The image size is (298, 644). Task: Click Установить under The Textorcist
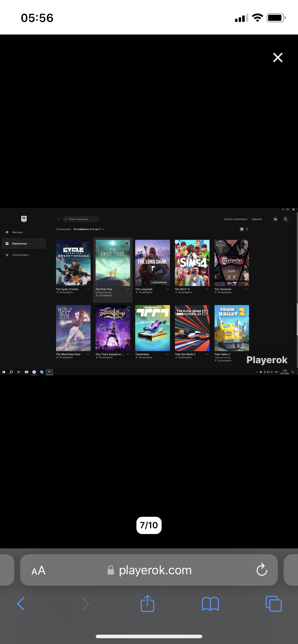pos(223,293)
